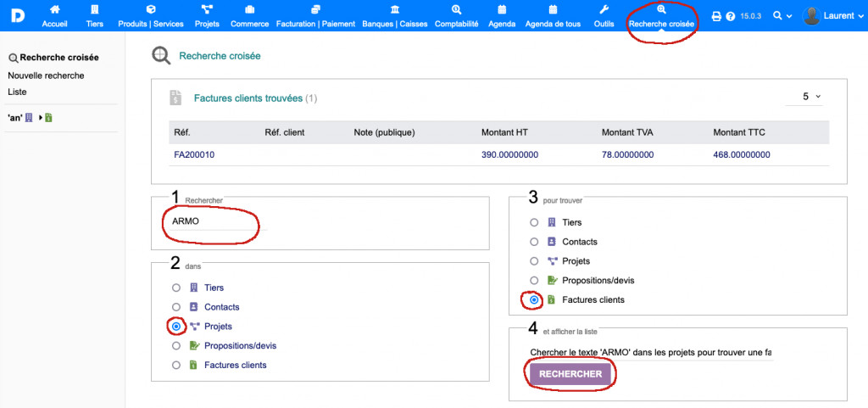Choose Propositions/devis radio in 'dans' section

tap(176, 346)
